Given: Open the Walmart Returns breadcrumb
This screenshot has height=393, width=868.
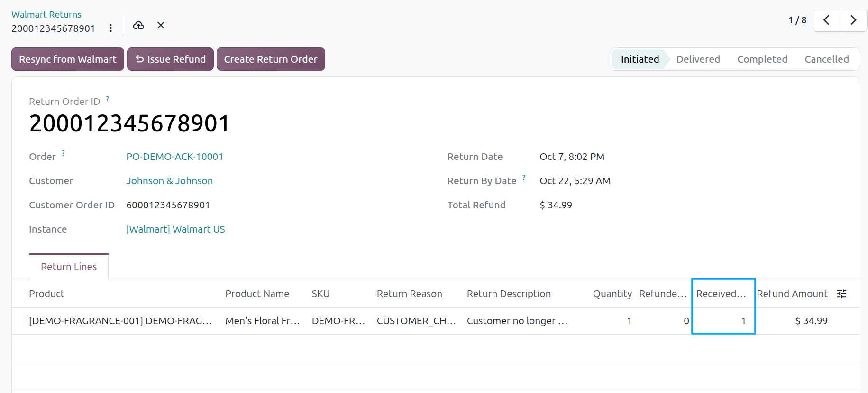Looking at the screenshot, I should tap(46, 14).
